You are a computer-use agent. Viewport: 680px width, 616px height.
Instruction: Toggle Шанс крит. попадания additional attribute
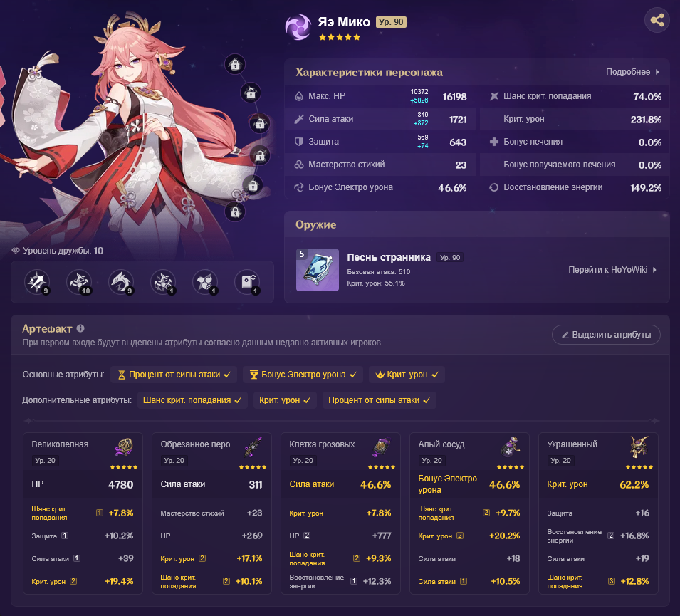click(192, 400)
